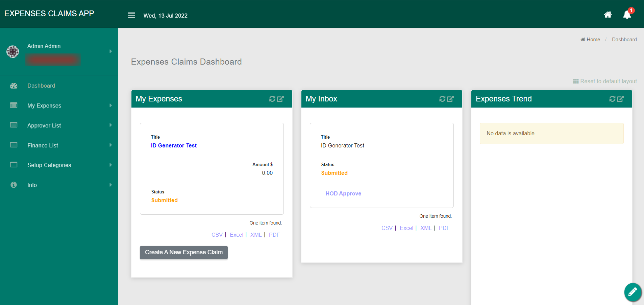The width and height of the screenshot is (644, 305).
Task: Click Reset to default layout
Action: pyautogui.click(x=605, y=81)
